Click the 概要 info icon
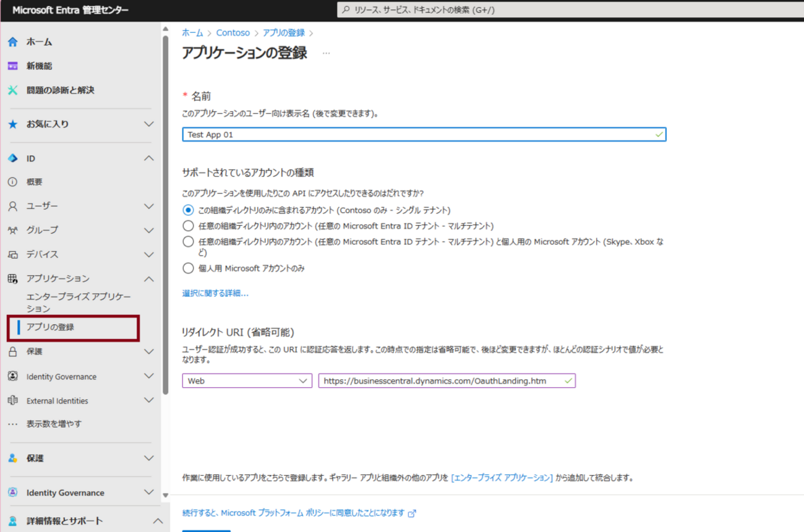The image size is (804, 532). tap(12, 182)
